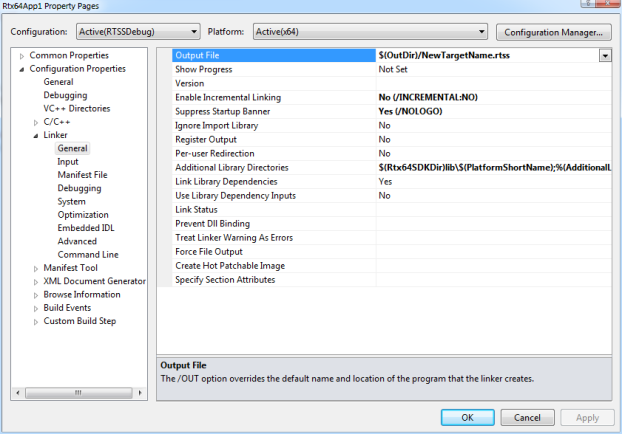The width and height of the screenshot is (622, 434).
Task: Collapse the Configuration Properties node
Action: pyautogui.click(x=21, y=69)
